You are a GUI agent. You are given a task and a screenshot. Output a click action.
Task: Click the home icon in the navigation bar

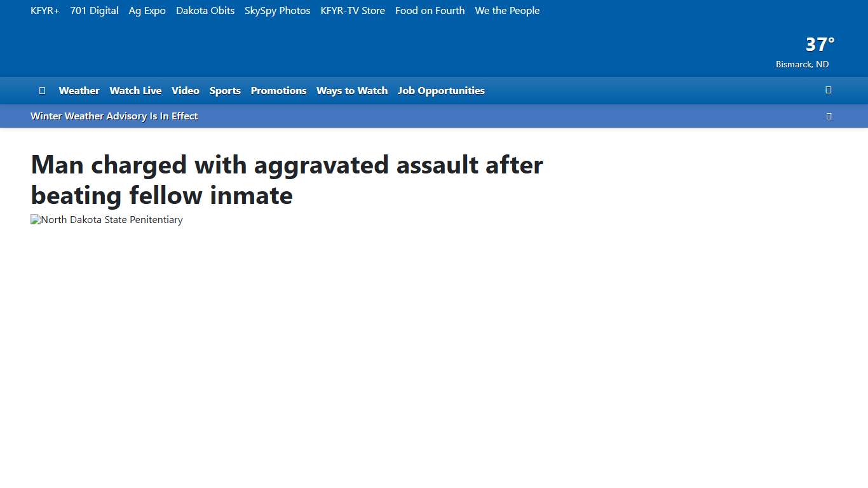pyautogui.click(x=42, y=90)
